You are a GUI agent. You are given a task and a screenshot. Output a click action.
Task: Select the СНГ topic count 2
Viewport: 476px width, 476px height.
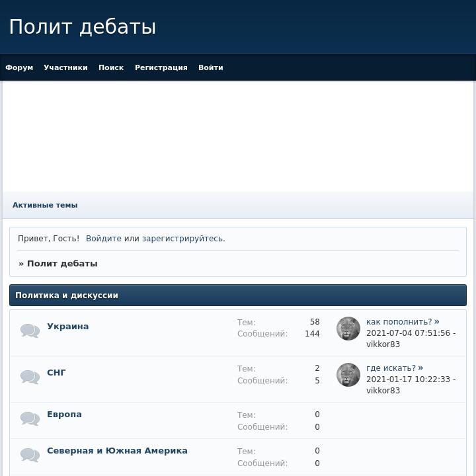317,368
